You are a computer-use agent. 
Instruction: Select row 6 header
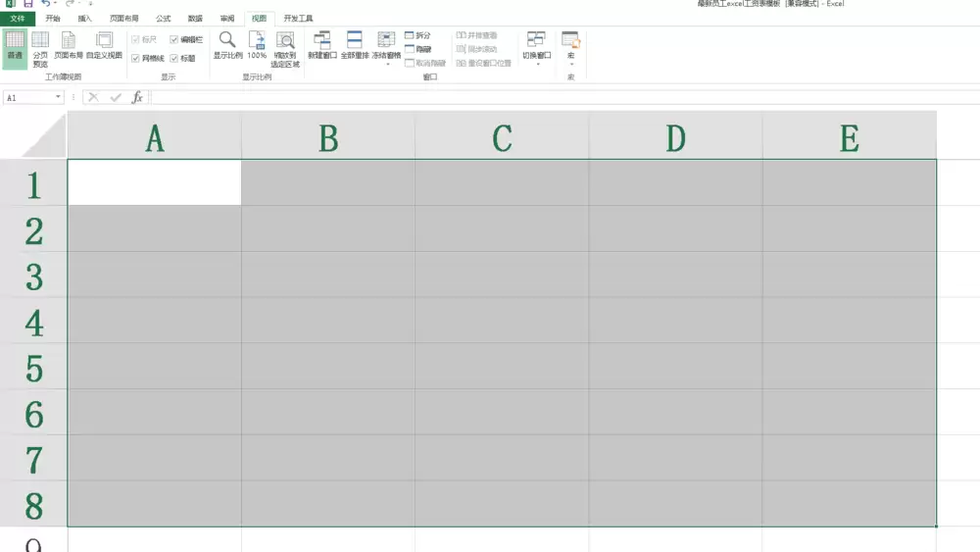(x=33, y=412)
